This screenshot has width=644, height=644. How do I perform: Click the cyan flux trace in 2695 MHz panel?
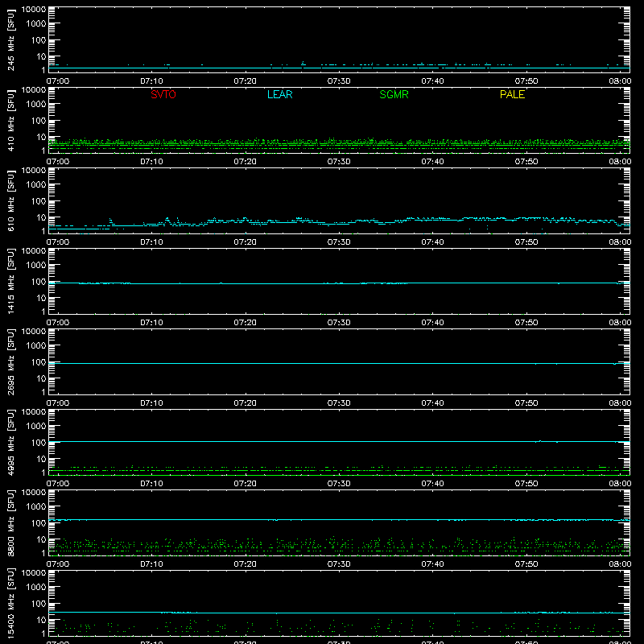339,364
